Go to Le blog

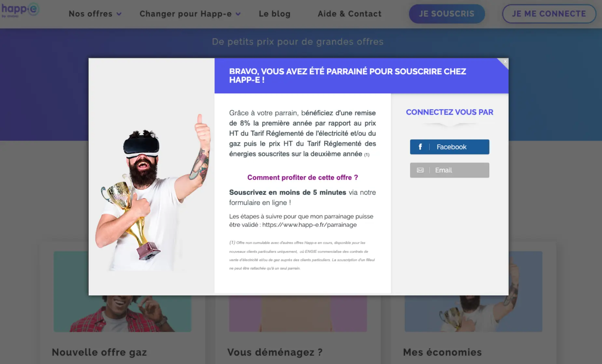click(275, 14)
